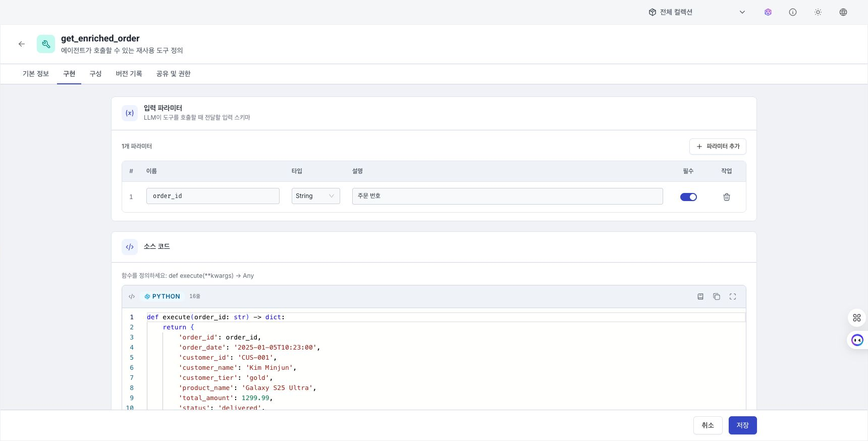
Task: Open the 공유 및 권한 tab
Action: point(173,74)
